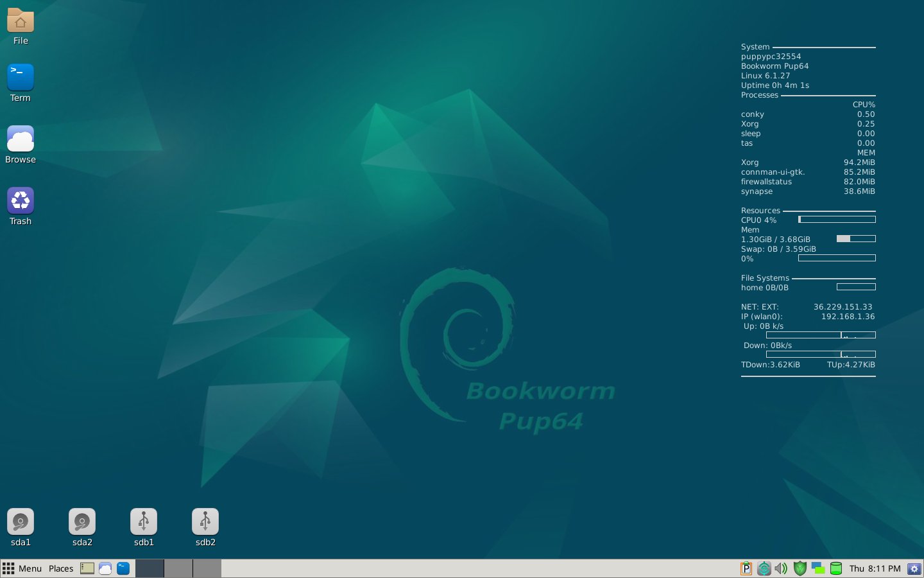Launch the Term terminal desktop icon

click(21, 77)
